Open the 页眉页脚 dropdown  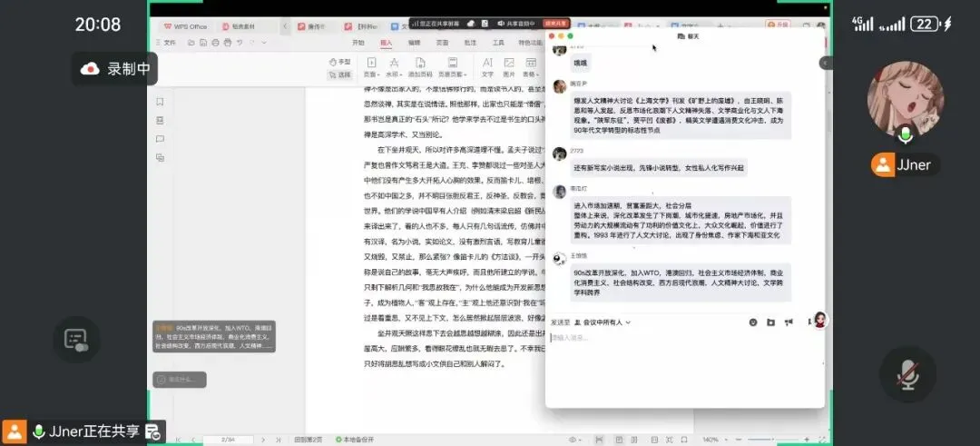pyautogui.click(x=455, y=67)
